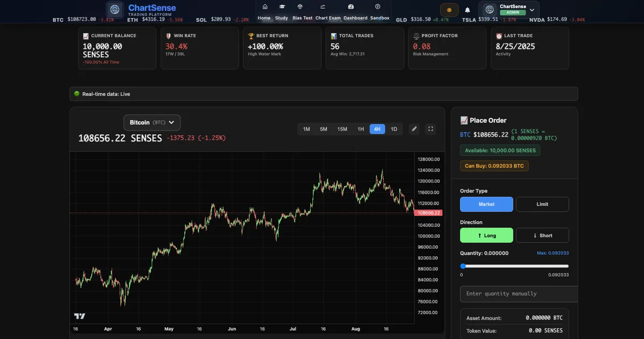Click the Max: 0.092033 link
Image resolution: width=644 pixels, height=339 pixels.
553,253
